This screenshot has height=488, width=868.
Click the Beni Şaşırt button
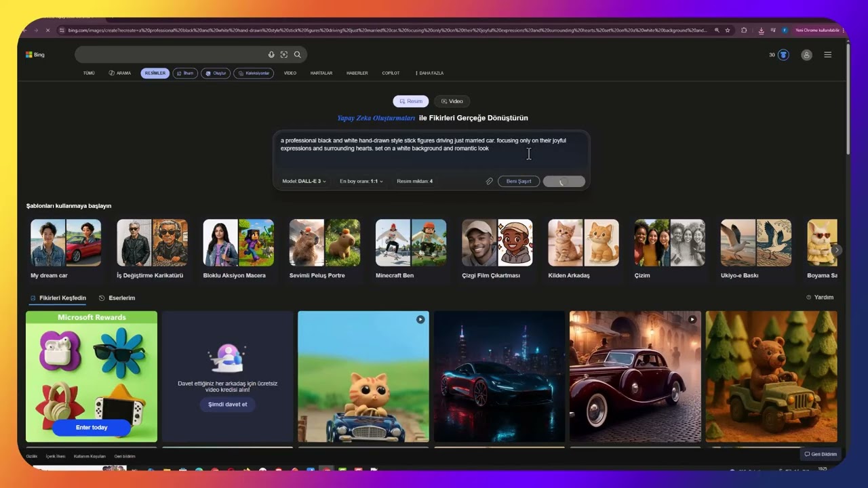[x=519, y=181]
